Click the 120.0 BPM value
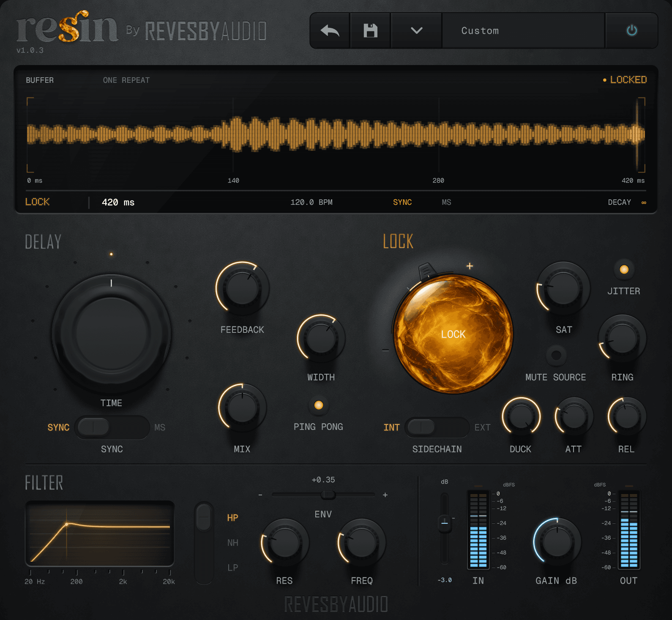Viewport: 672px width, 620px height. coord(311,202)
